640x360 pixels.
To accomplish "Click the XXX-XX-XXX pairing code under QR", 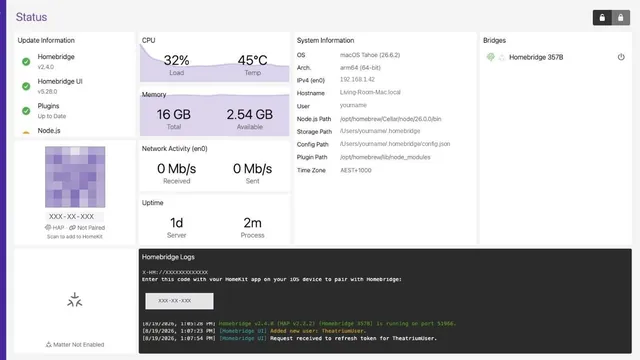I will pyautogui.click(x=71, y=216).
